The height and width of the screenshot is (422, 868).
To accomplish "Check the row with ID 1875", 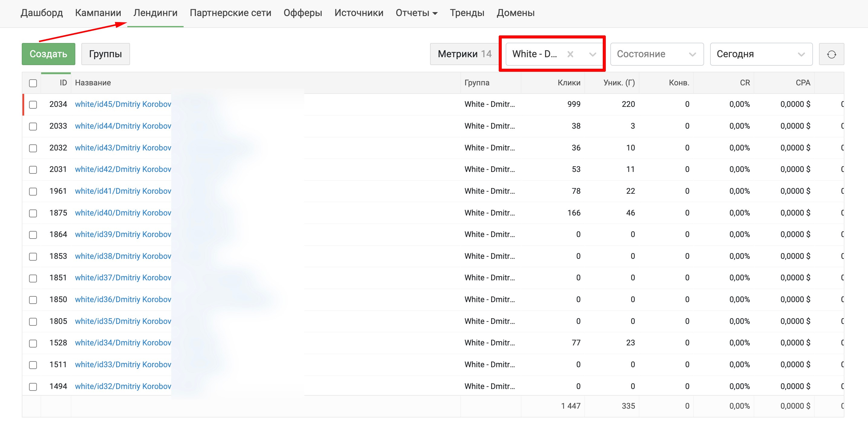I will pyautogui.click(x=33, y=213).
